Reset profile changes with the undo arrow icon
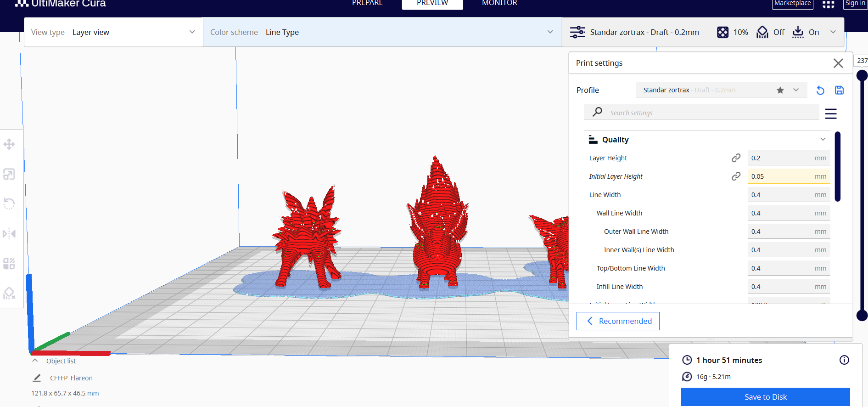The height and width of the screenshot is (407, 868). pyautogui.click(x=820, y=90)
